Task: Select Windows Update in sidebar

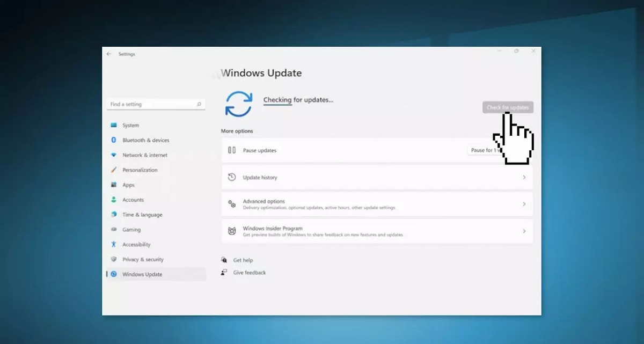Action: 156,274
